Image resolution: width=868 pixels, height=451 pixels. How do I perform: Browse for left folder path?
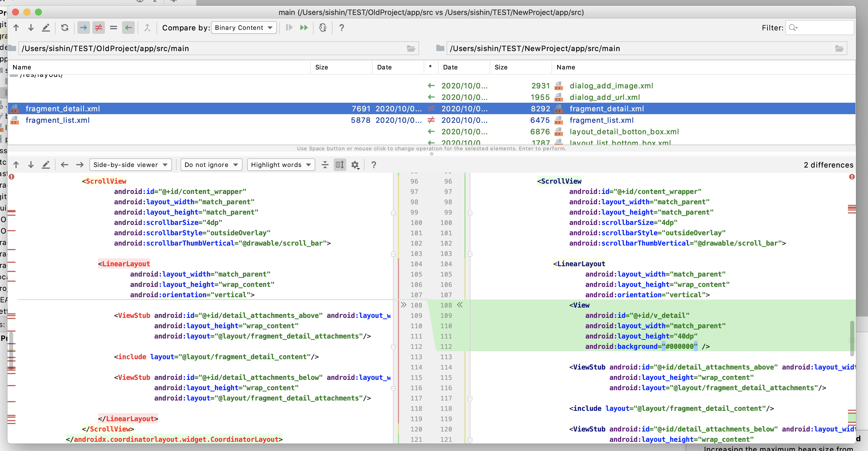(411, 48)
